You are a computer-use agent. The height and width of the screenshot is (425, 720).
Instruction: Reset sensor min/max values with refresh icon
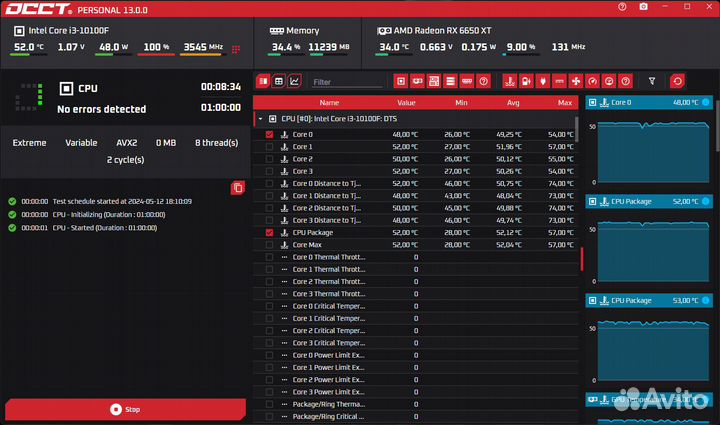(x=677, y=81)
